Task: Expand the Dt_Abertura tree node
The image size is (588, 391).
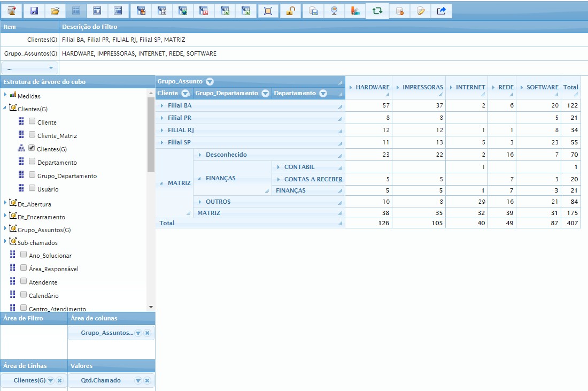Action: [x=5, y=203]
